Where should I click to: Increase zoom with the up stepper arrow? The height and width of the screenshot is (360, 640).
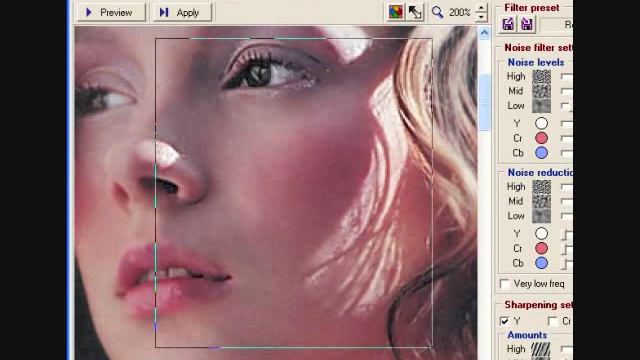(x=481, y=8)
